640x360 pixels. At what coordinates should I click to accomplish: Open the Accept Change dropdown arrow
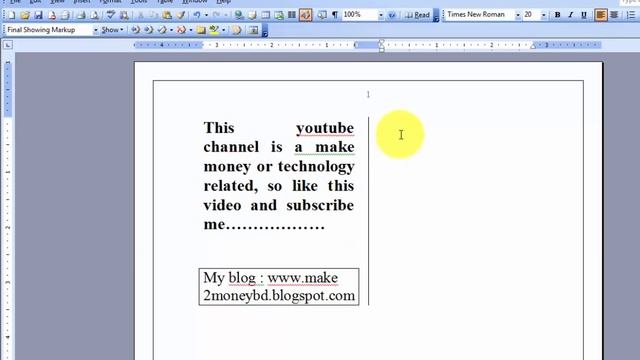click(171, 30)
